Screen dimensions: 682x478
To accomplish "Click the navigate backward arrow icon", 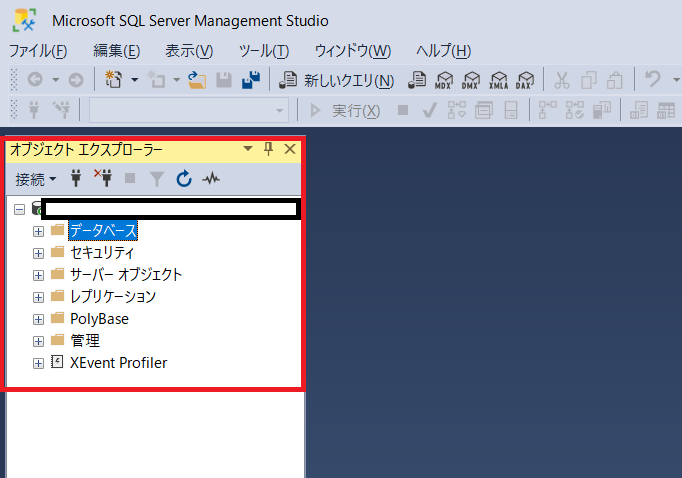I will click(35, 80).
